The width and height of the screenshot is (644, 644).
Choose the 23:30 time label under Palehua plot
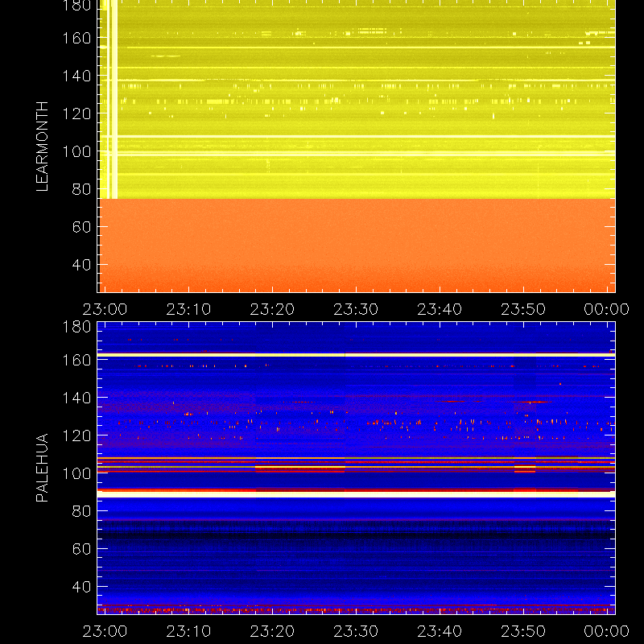356,631
